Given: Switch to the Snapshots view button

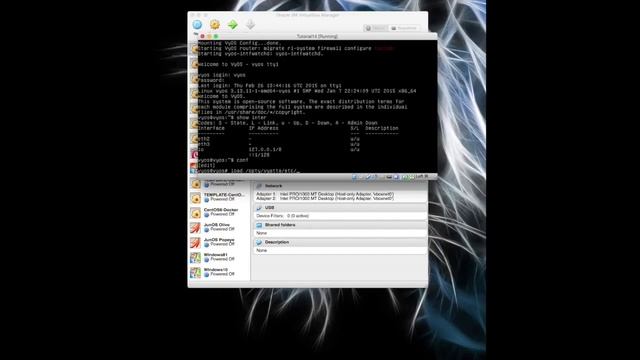Looking at the screenshot, I should [x=404, y=28].
